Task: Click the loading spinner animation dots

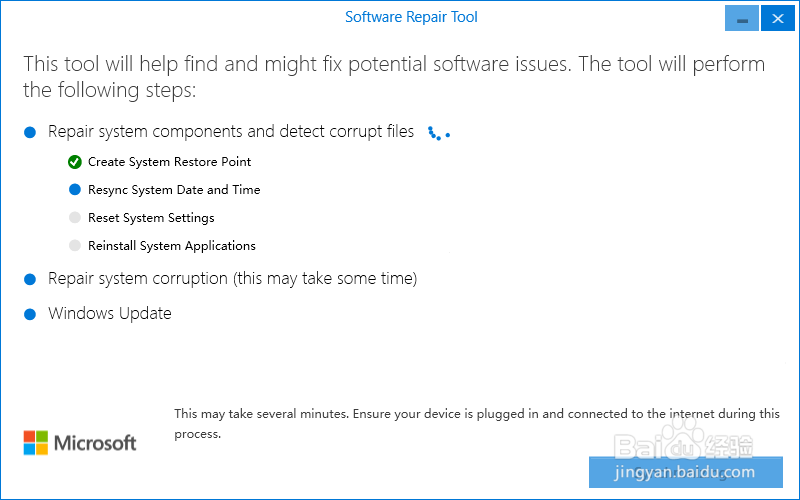Action: 438,132
